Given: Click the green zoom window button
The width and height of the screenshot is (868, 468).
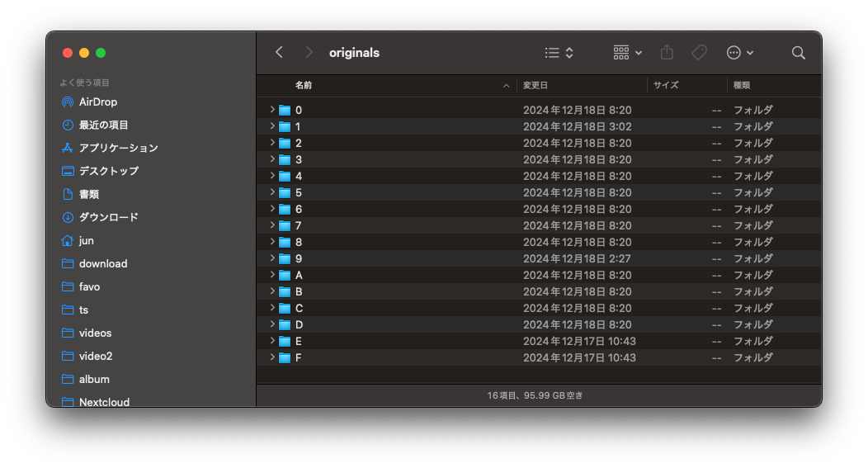Looking at the screenshot, I should click(101, 53).
